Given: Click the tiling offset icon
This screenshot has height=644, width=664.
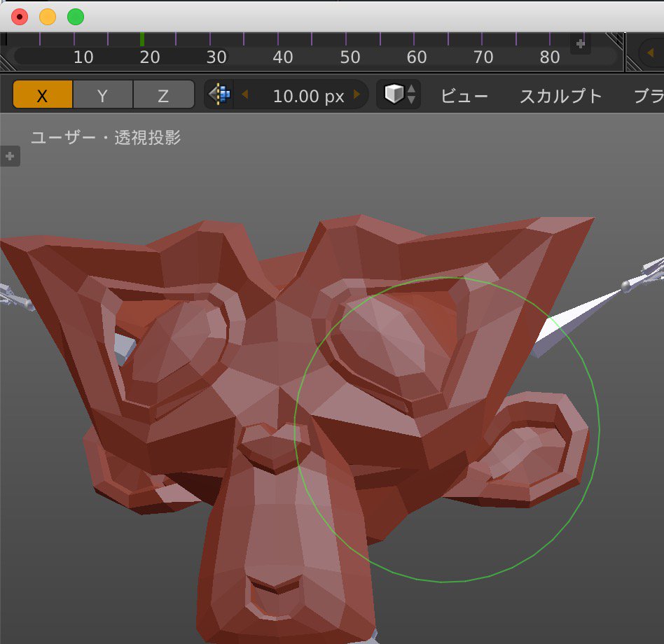Looking at the screenshot, I should 220,94.
